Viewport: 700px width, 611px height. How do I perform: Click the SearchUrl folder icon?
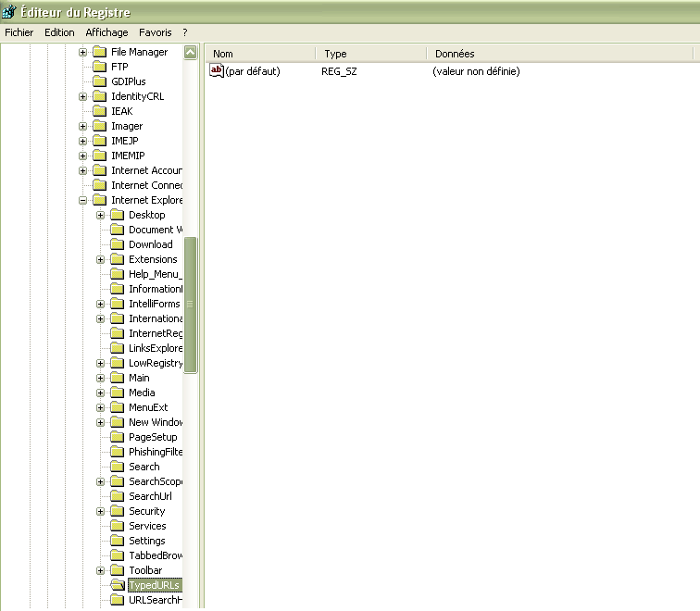click(118, 496)
